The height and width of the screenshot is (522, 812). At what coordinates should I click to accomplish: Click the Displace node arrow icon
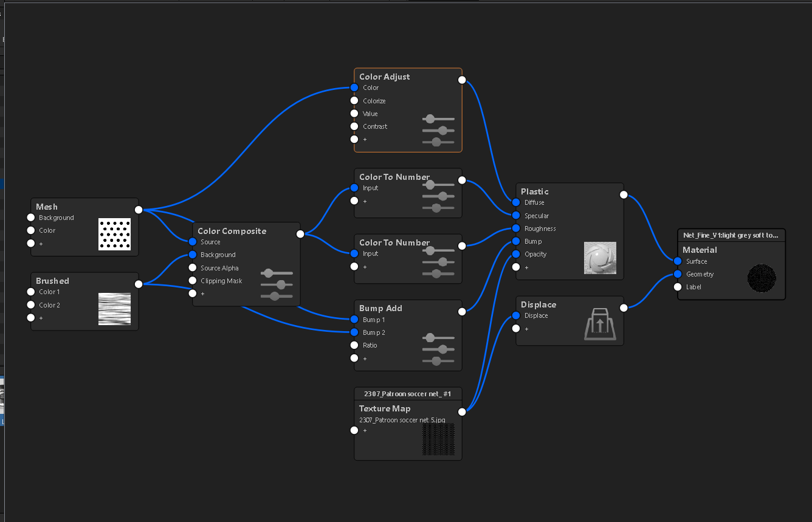600,324
